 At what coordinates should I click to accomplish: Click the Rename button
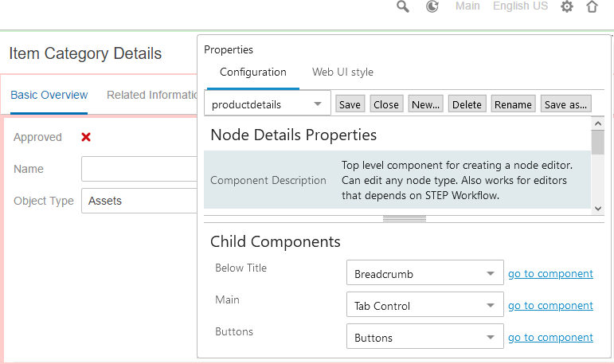[513, 104]
